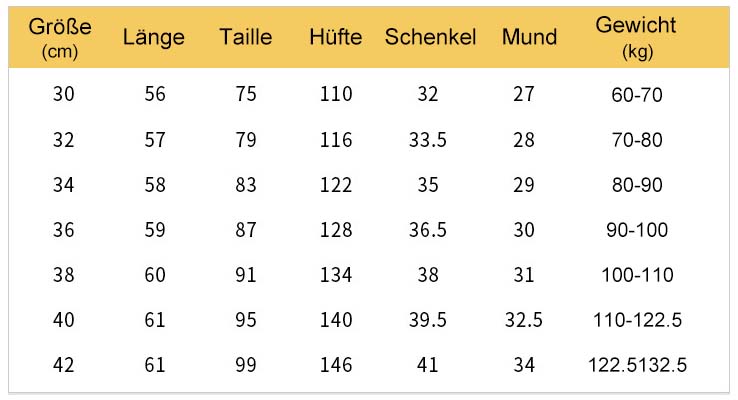The image size is (738, 400).
Task: Click the Mund value 32.5
Action: coord(523,320)
